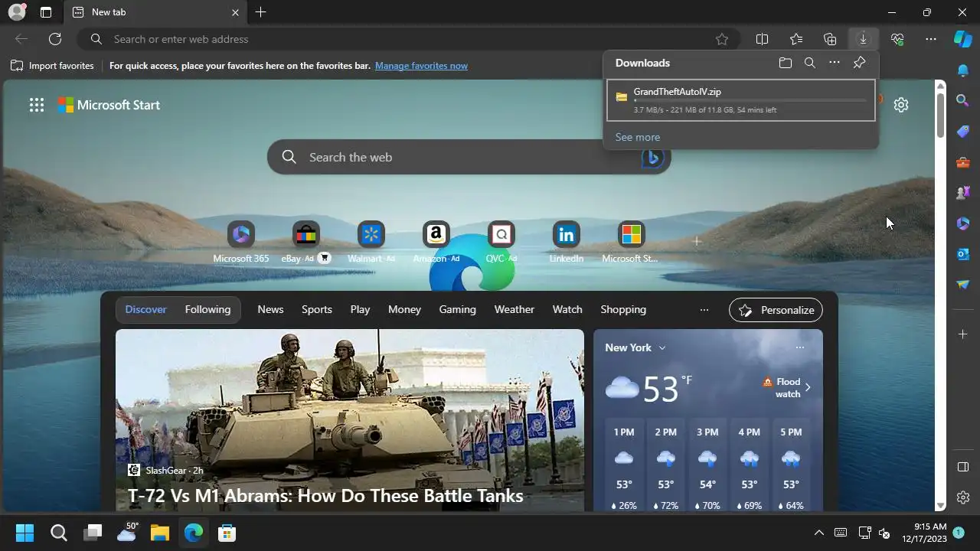
Task: Open Shopping tag icon in sidebar
Action: tap(963, 132)
